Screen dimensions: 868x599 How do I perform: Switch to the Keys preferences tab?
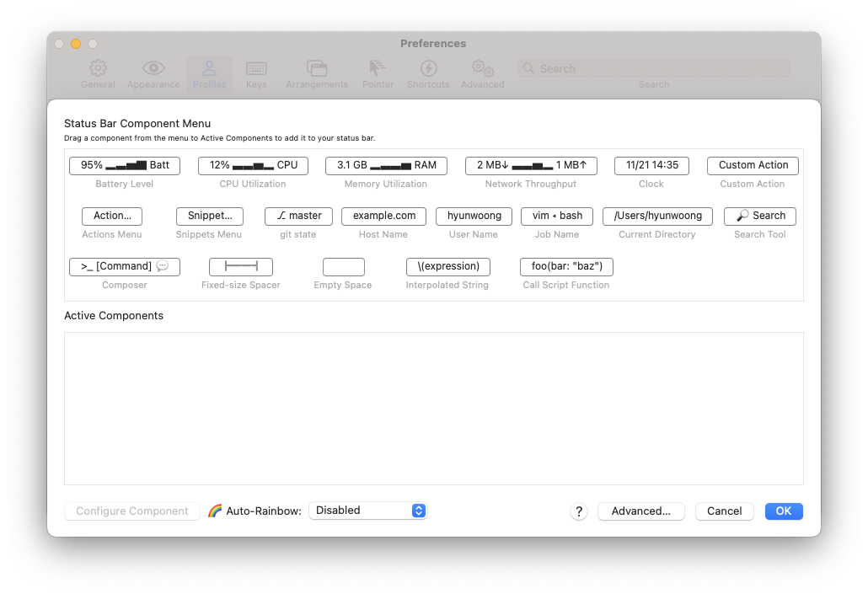(256, 75)
